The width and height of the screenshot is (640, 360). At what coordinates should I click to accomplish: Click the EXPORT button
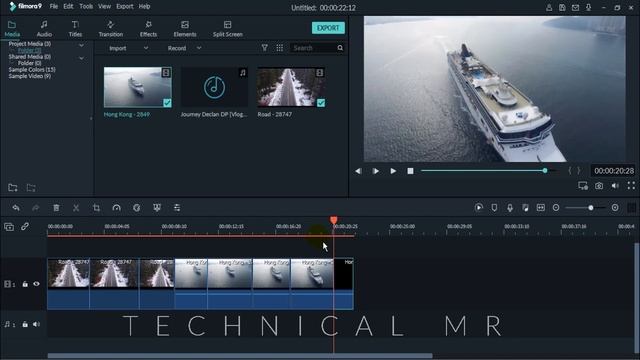[328, 28]
